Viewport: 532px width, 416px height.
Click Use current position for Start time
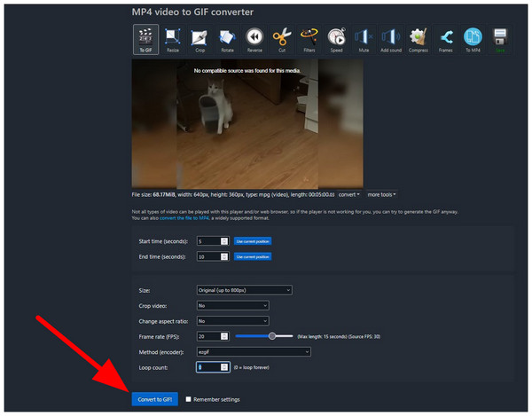coord(253,241)
